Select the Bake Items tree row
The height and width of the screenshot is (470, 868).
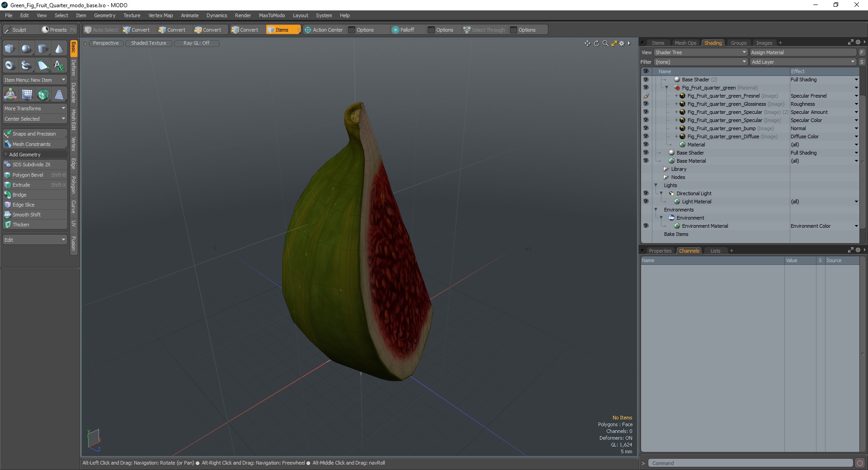(676, 234)
